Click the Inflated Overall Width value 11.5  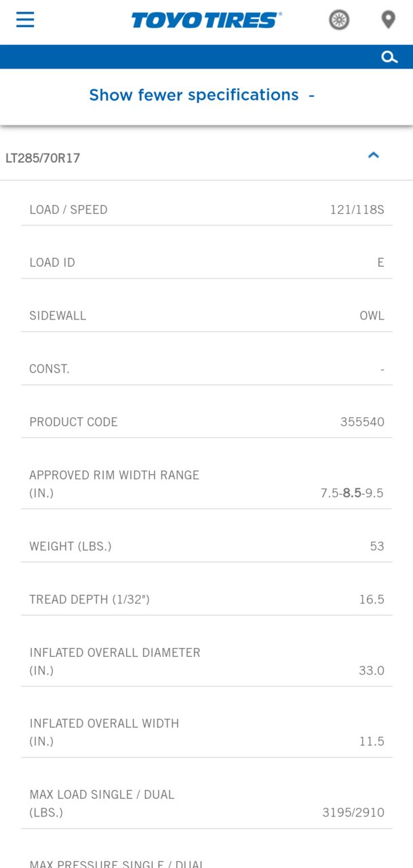[372, 742]
